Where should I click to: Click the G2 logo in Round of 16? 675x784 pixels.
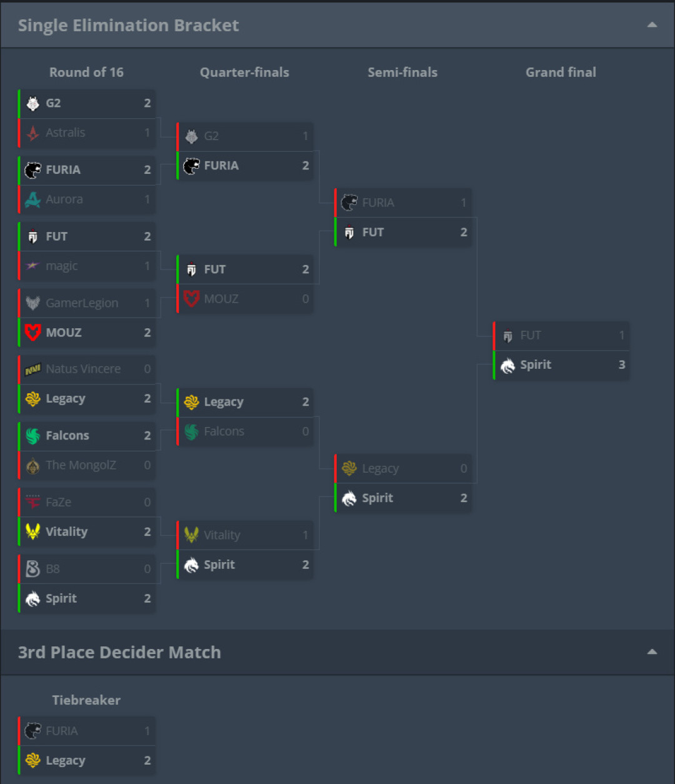click(x=33, y=104)
